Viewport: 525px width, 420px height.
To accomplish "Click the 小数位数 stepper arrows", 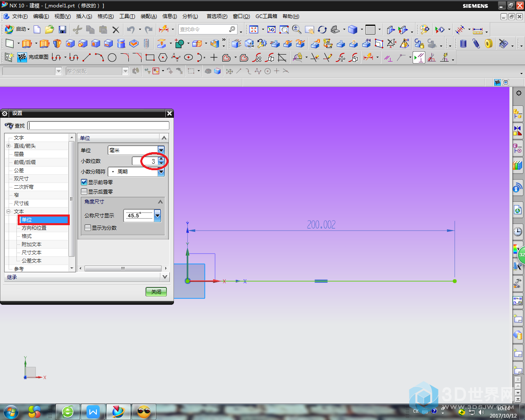I will tap(161, 161).
